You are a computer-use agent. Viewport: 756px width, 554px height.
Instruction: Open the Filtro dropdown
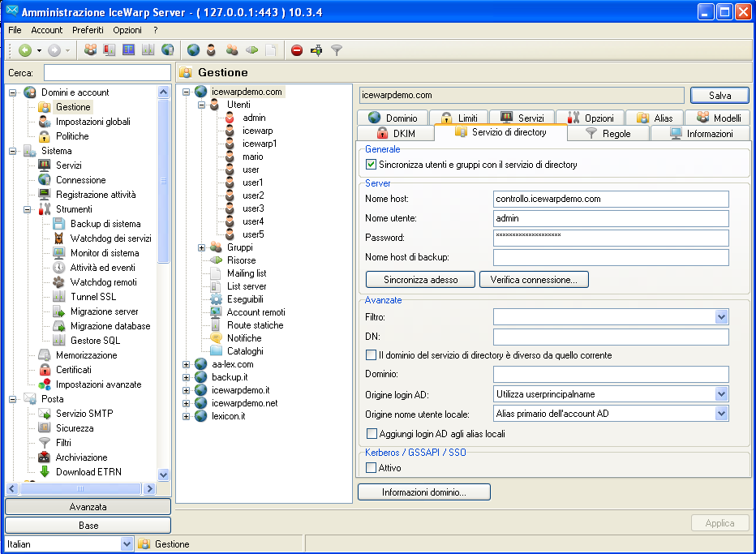[721, 317]
